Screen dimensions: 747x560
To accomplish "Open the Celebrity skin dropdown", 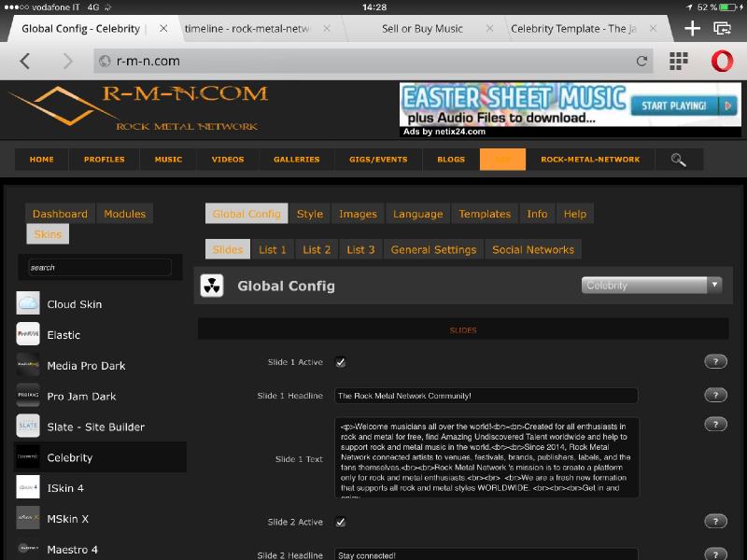I will 652,286.
